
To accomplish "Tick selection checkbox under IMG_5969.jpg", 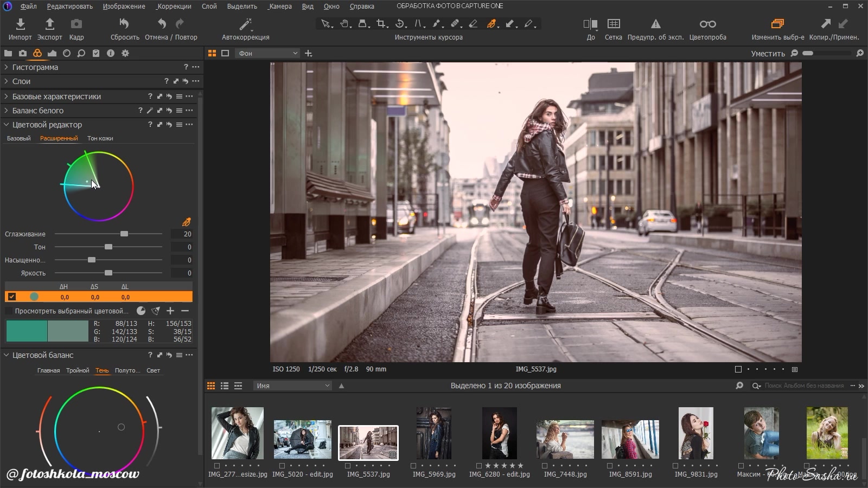I will [413, 466].
